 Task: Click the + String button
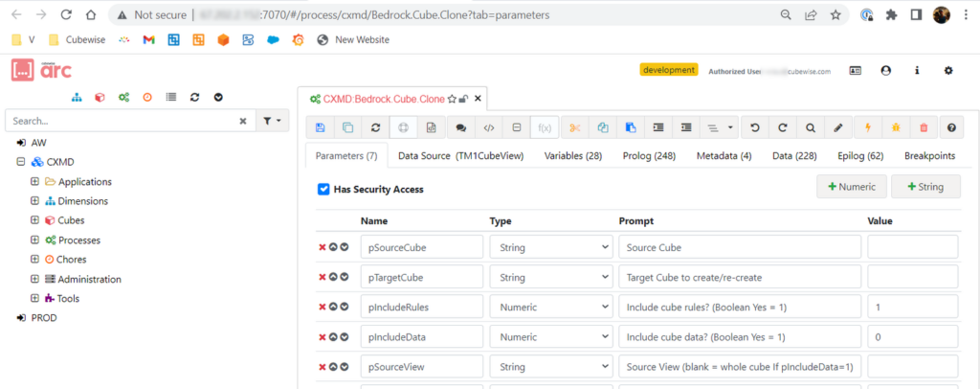(924, 186)
